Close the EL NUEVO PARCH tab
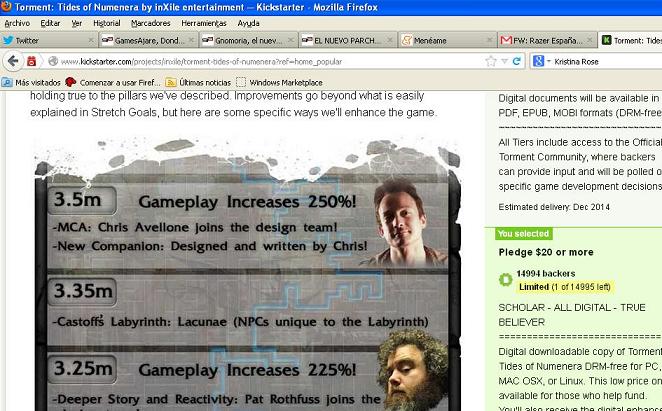The width and height of the screenshot is (662, 411). click(x=390, y=40)
